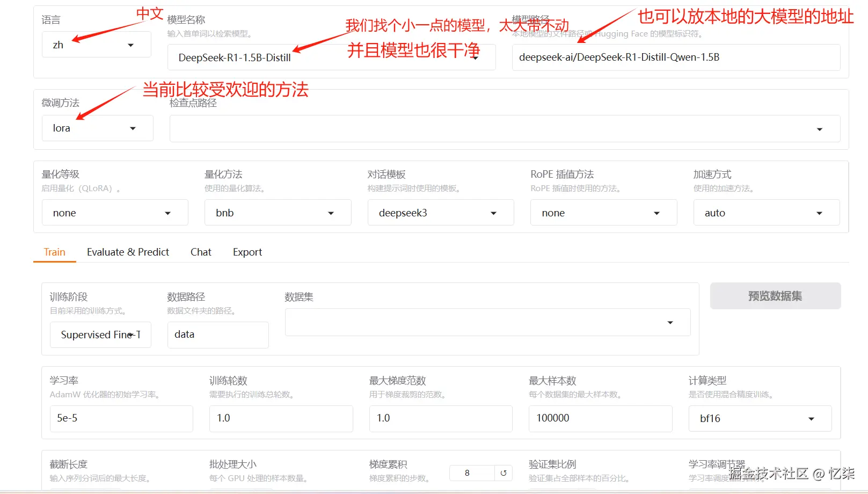Click the bnb dropdown caret arrow
The image size is (868, 494).
331,213
